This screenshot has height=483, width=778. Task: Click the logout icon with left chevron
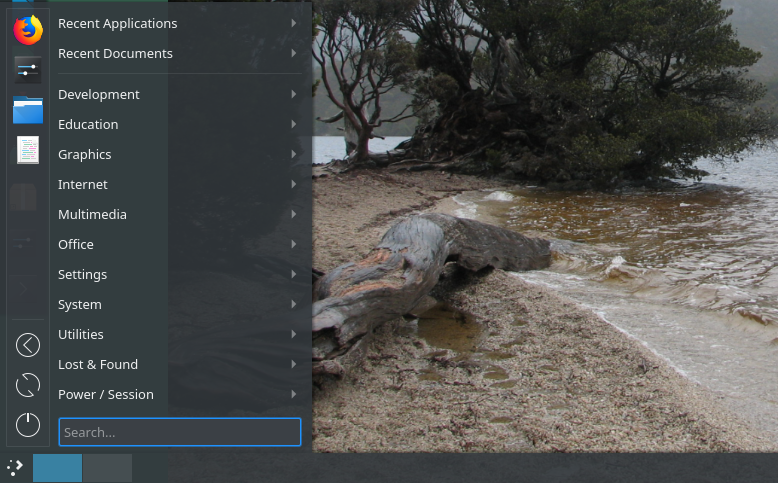(28, 345)
